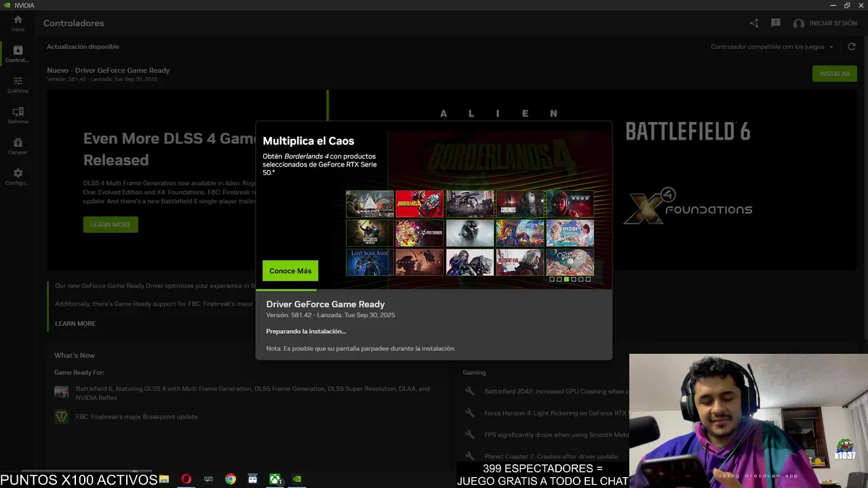Click 'Even More DLSS 4 Games Released' headline
The width and height of the screenshot is (868, 488).
[170, 149]
